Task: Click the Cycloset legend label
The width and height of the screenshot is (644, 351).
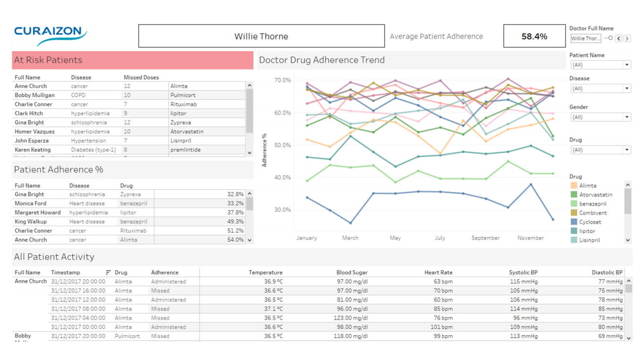Action: [x=590, y=222]
